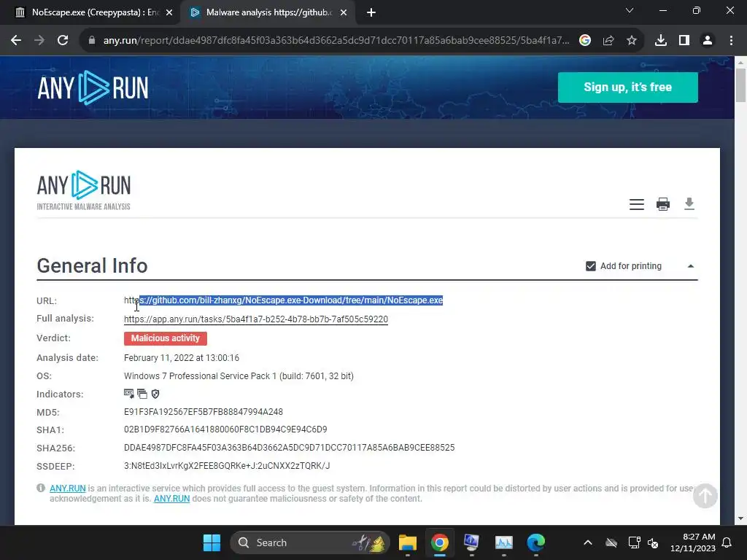Viewport: 747px width, 560px height.
Task: Click the address bar URL field
Action: tap(336, 41)
